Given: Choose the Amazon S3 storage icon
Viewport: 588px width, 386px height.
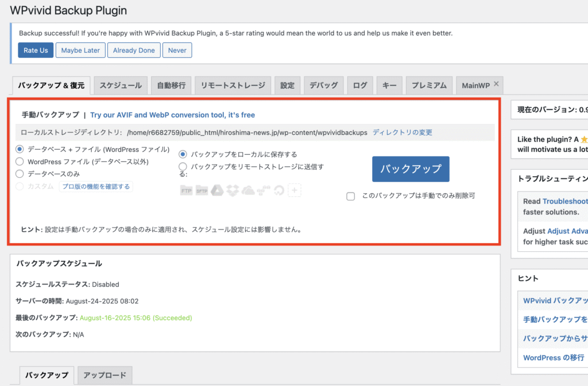Looking at the screenshot, I should [263, 190].
